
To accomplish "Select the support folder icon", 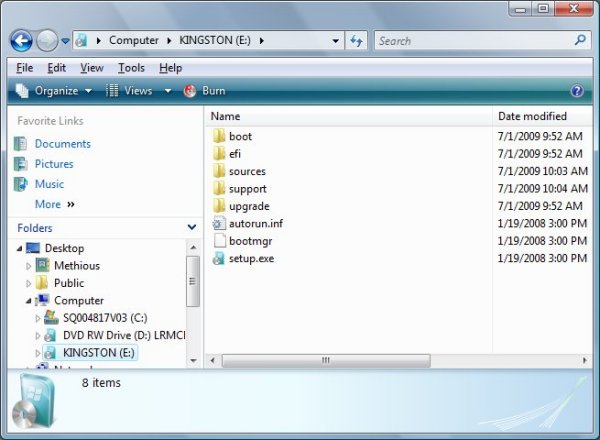I will pyautogui.click(x=219, y=189).
